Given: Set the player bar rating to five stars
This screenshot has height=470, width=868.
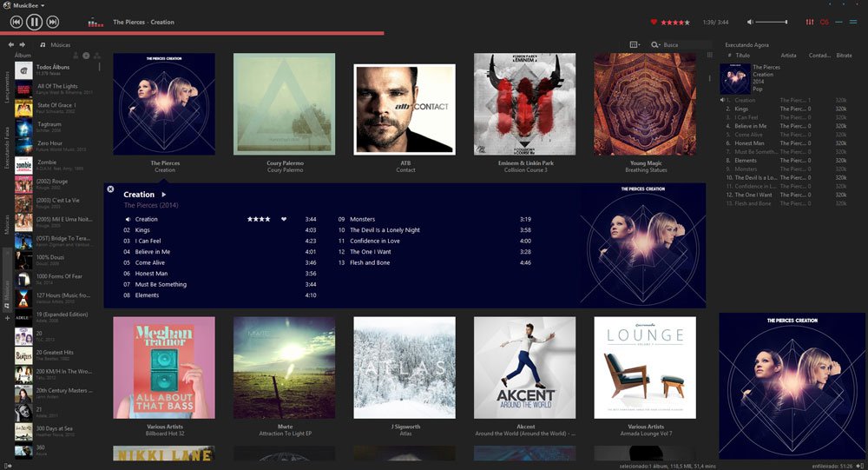Looking at the screenshot, I should (x=687, y=23).
